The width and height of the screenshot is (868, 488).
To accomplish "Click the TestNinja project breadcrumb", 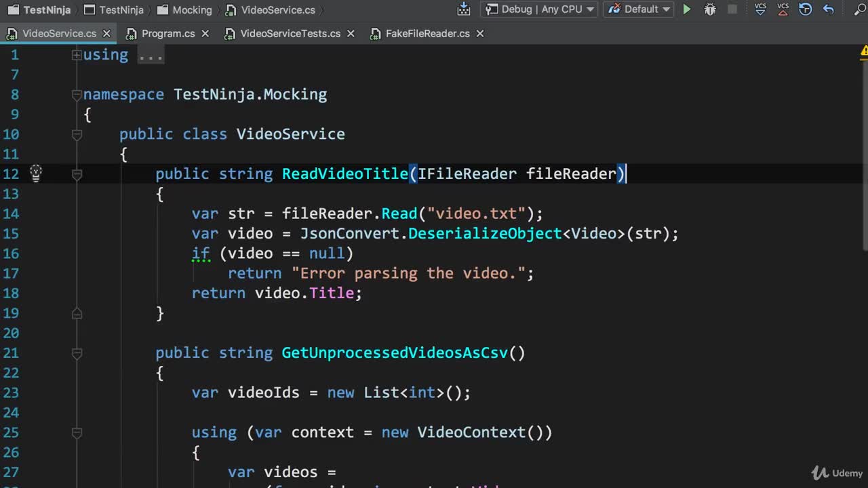I will [114, 9].
